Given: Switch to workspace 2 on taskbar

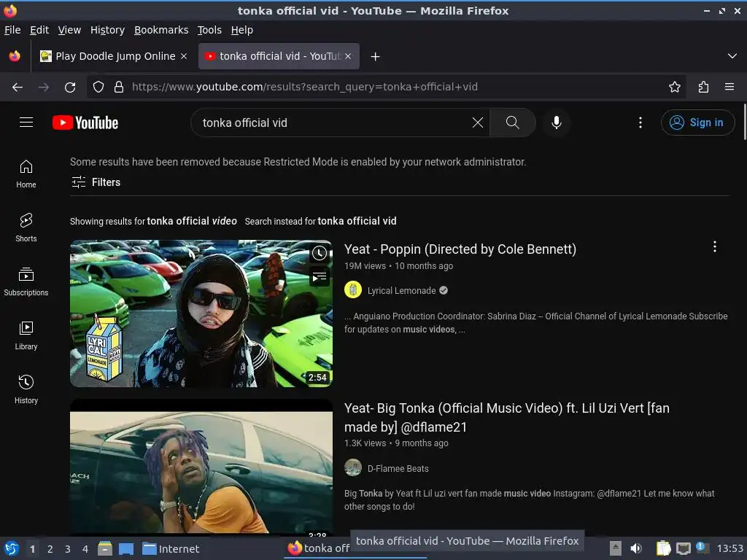Looking at the screenshot, I should pyautogui.click(x=50, y=549).
